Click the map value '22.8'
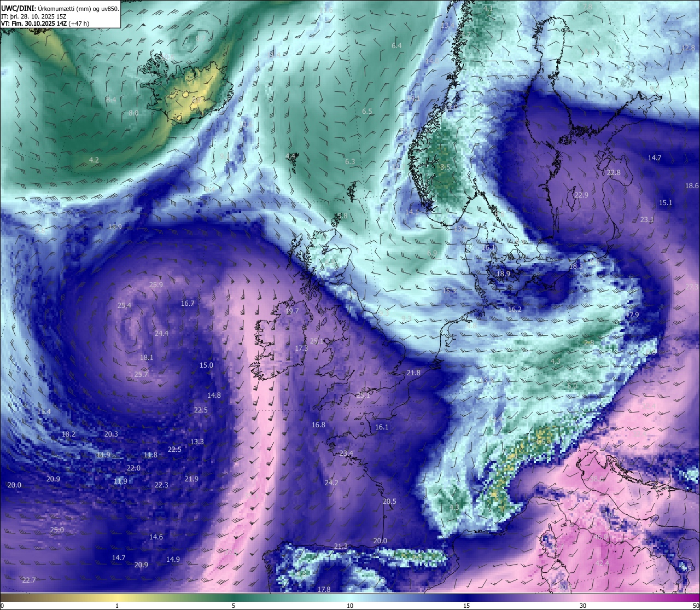The image size is (700, 610). tap(614, 172)
